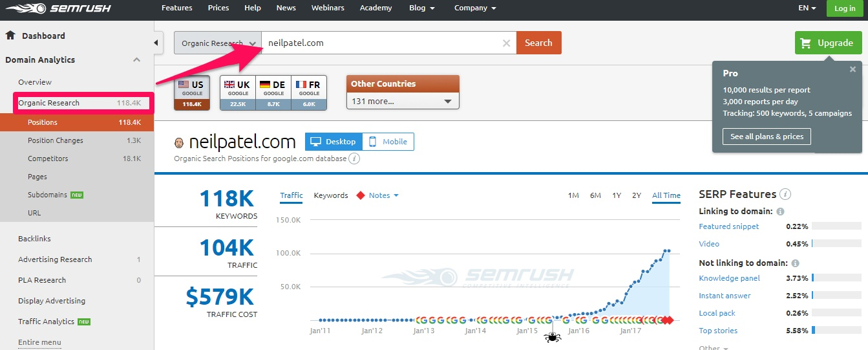Click the info icon next to google.com database
The height and width of the screenshot is (350, 868).
[x=355, y=159]
